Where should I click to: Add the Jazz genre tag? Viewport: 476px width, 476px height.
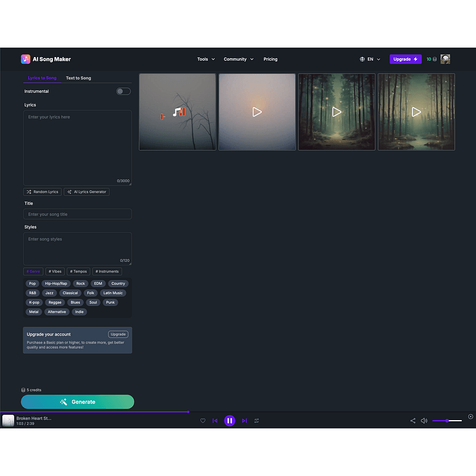coord(49,293)
